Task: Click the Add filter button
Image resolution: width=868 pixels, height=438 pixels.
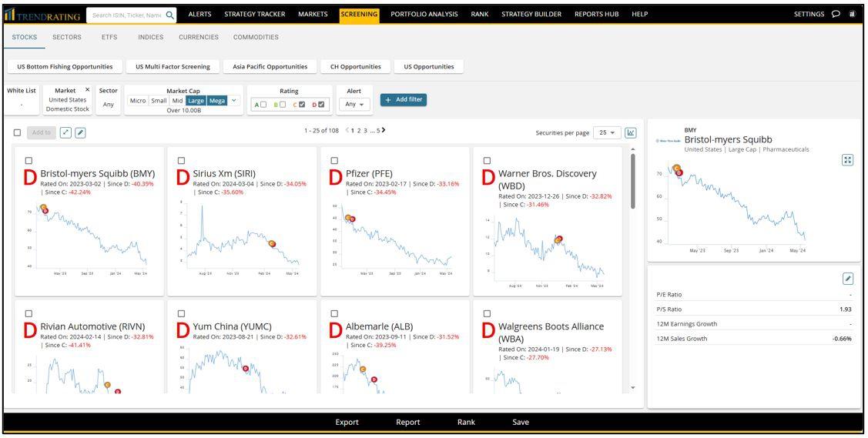Action: [403, 99]
